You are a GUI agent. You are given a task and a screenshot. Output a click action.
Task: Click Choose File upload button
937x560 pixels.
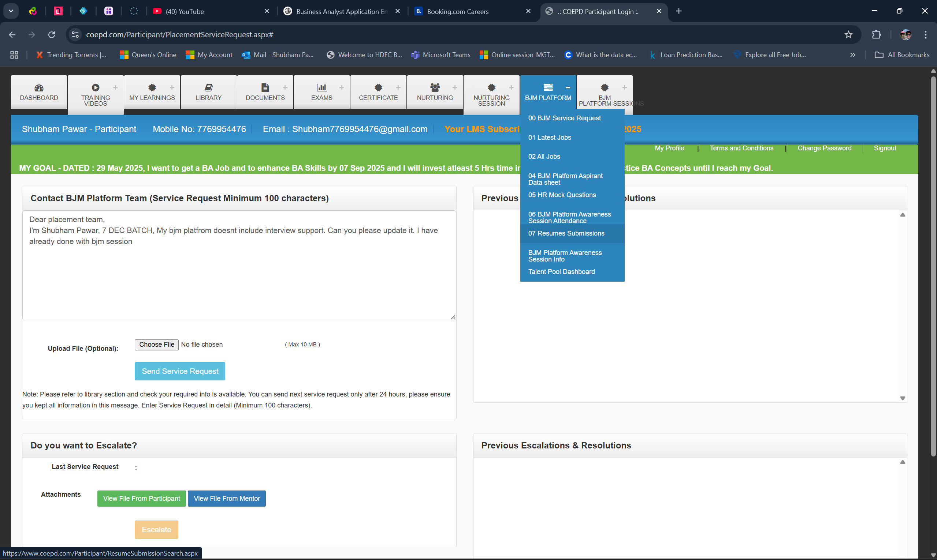(156, 345)
